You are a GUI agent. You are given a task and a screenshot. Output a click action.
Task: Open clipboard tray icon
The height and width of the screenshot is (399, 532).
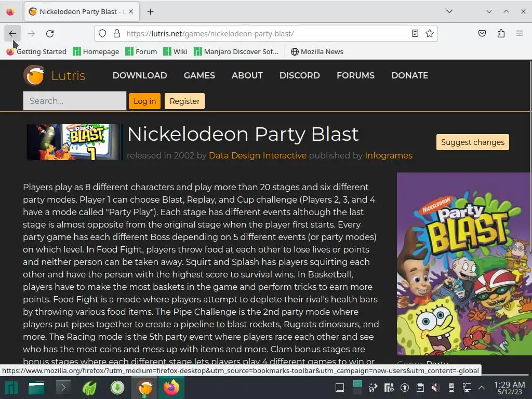click(420, 388)
